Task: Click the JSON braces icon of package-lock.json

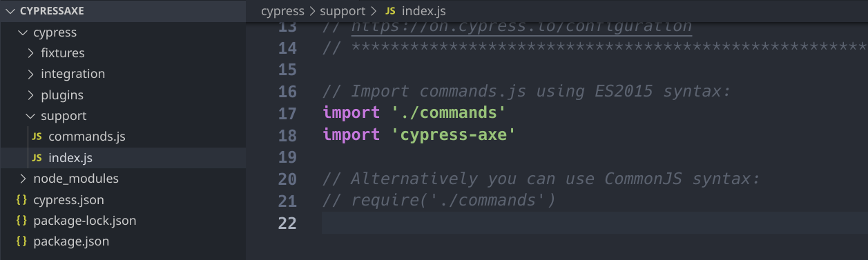Action: [x=21, y=221]
